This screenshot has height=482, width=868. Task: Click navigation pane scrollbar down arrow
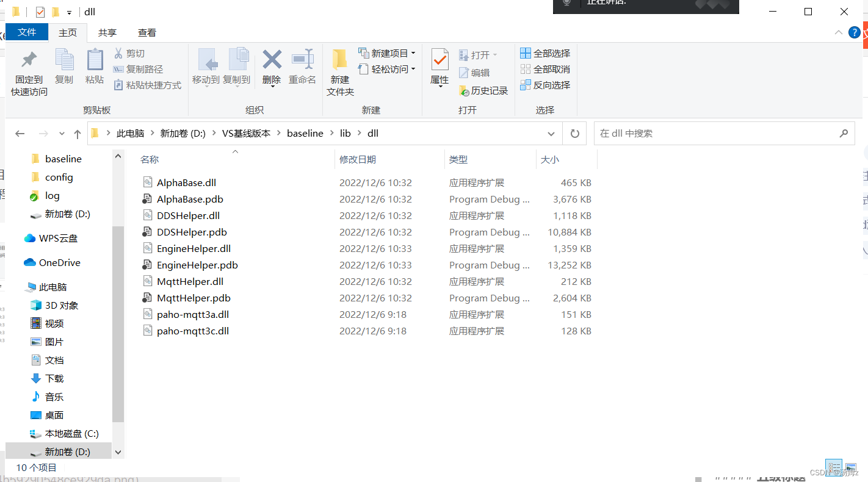tap(118, 452)
